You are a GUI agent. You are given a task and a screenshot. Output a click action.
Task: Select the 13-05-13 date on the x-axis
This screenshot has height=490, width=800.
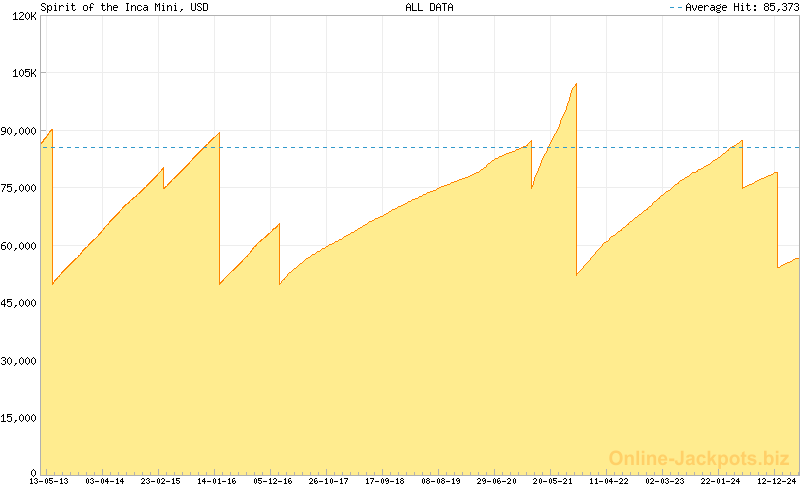(x=49, y=481)
